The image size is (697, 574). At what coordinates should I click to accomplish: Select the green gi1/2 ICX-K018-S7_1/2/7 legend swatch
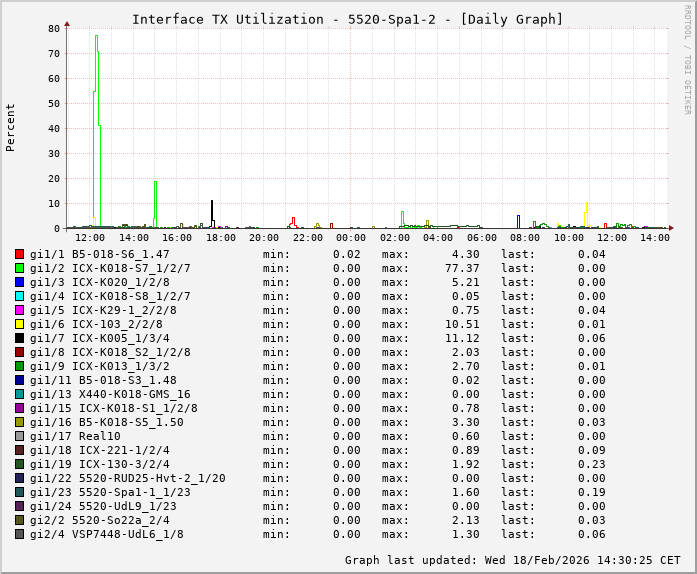[x=19, y=268]
